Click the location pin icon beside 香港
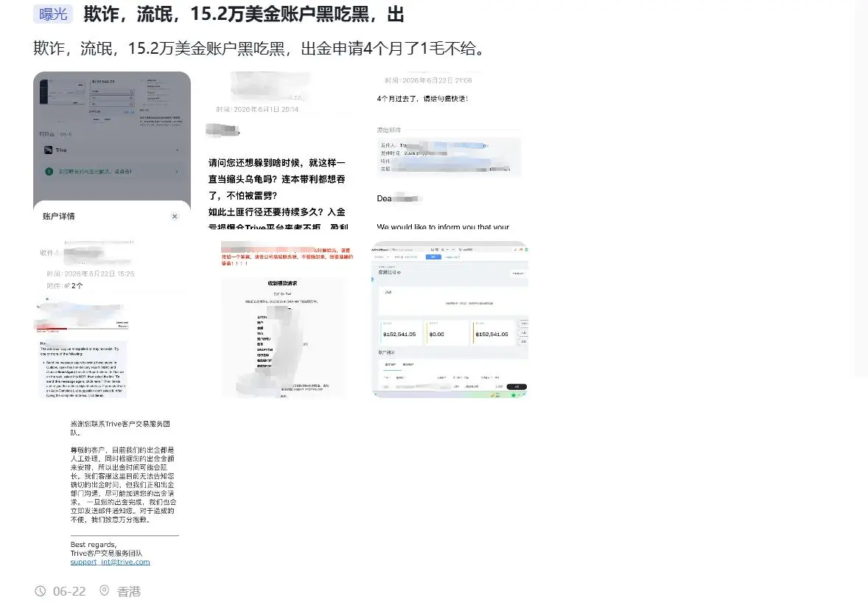 (x=104, y=591)
